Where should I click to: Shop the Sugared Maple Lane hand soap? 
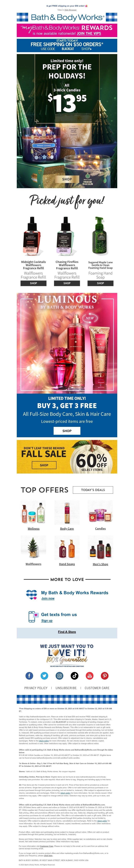pyautogui.click(x=100, y=283)
